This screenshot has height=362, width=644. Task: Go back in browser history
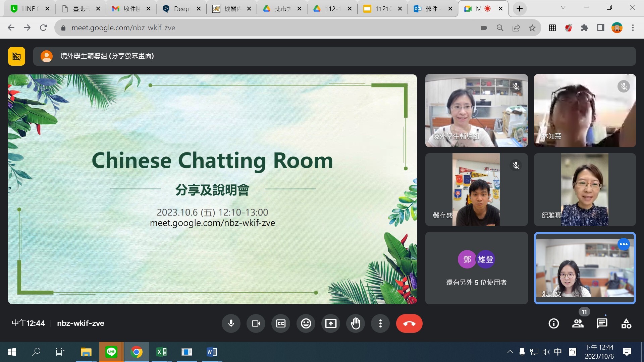coord(11,28)
